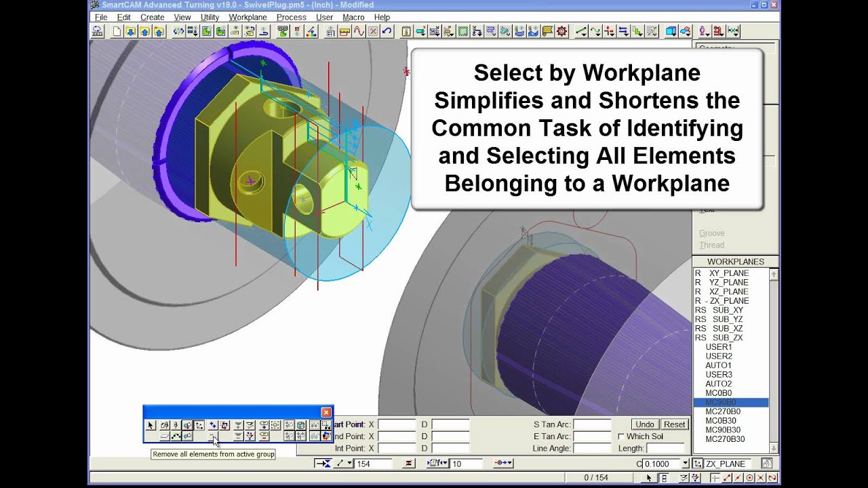Click the workplanes list scroll-down arrow
Viewport: 868px width, 488px height.
[x=774, y=448]
